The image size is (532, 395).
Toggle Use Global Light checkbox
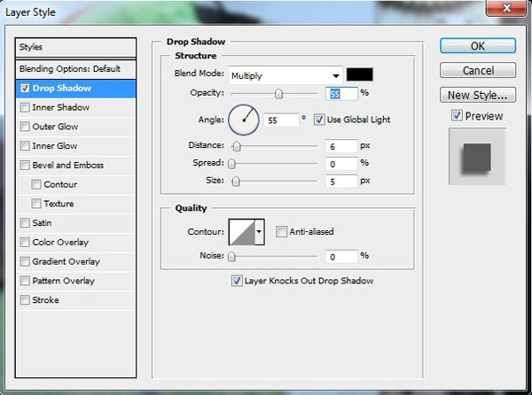(319, 120)
